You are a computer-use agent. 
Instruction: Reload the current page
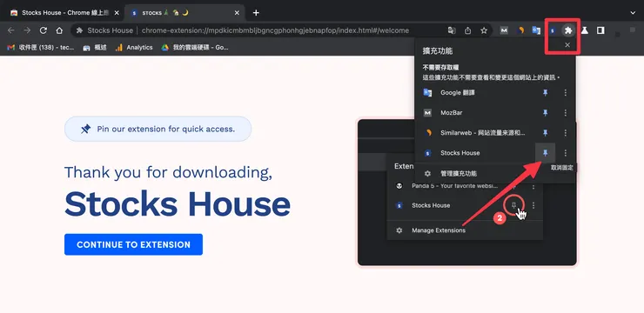pyautogui.click(x=44, y=30)
